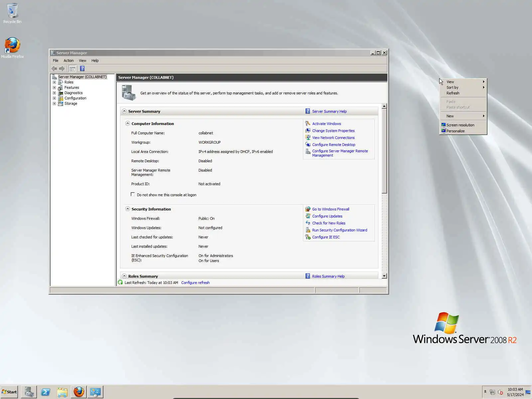This screenshot has height=399, width=532.
Task: Launch Firefox from the taskbar
Action: (x=79, y=392)
